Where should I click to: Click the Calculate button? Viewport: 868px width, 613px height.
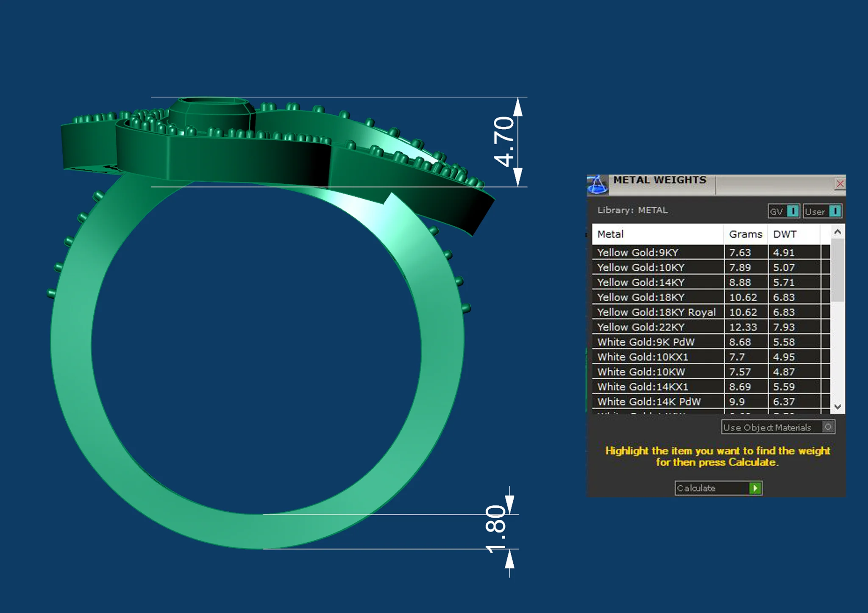pyautogui.click(x=718, y=488)
